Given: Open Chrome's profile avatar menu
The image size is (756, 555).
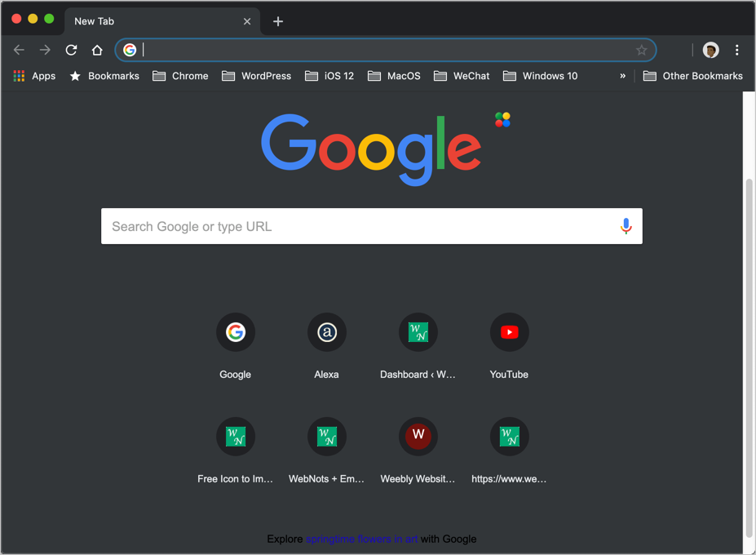Looking at the screenshot, I should [x=710, y=50].
